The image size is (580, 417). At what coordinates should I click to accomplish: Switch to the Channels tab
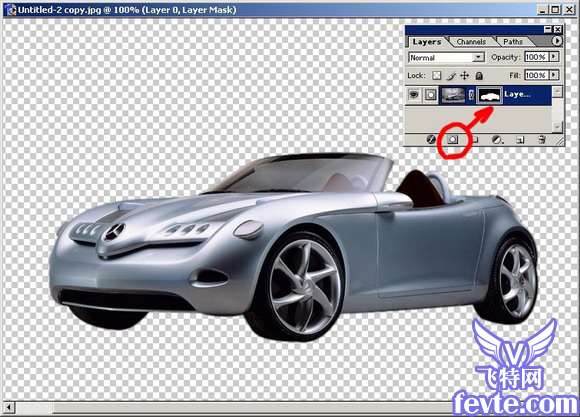471,42
